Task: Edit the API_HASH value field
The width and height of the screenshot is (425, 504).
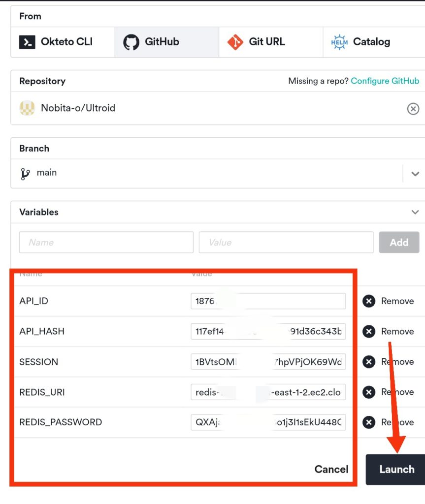Action: [268, 332]
